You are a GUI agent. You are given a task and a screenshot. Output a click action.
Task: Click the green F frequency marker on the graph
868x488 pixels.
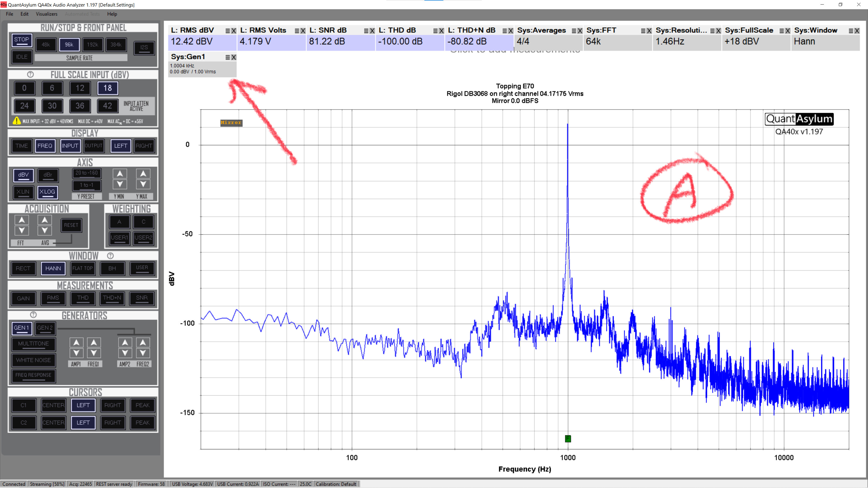click(x=568, y=438)
